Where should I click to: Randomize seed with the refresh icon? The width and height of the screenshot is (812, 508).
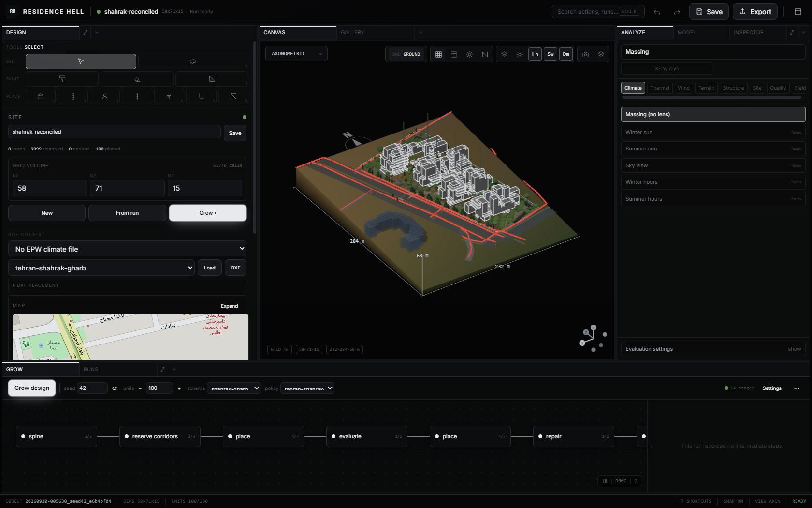115,388
